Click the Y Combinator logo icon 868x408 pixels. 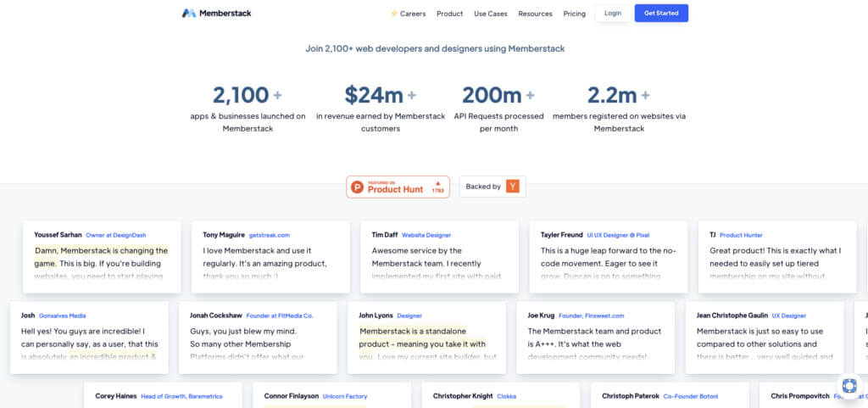tap(513, 187)
